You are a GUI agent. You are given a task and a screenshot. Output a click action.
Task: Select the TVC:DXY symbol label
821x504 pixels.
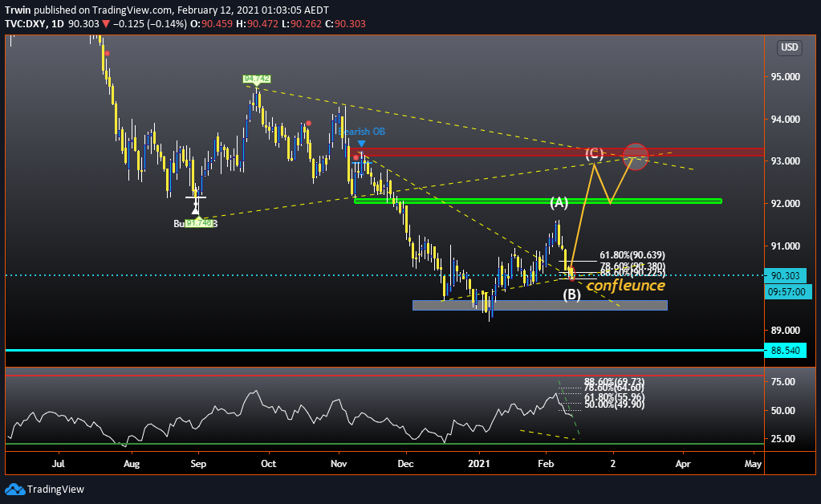pos(26,24)
